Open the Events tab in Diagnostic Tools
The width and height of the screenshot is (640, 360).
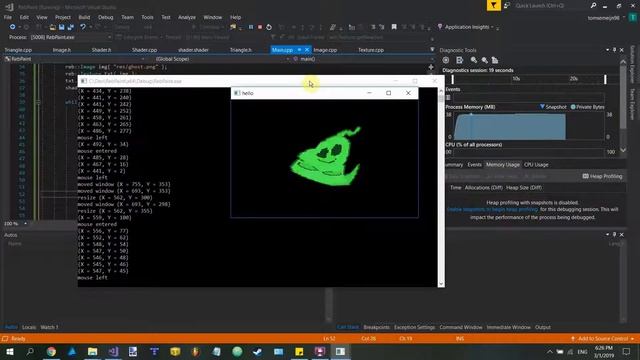[x=474, y=165]
